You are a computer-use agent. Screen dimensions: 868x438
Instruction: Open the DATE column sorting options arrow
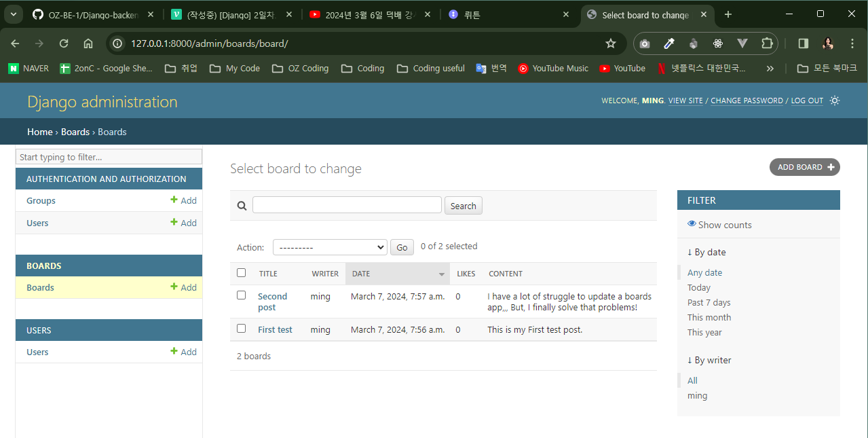[x=442, y=273]
